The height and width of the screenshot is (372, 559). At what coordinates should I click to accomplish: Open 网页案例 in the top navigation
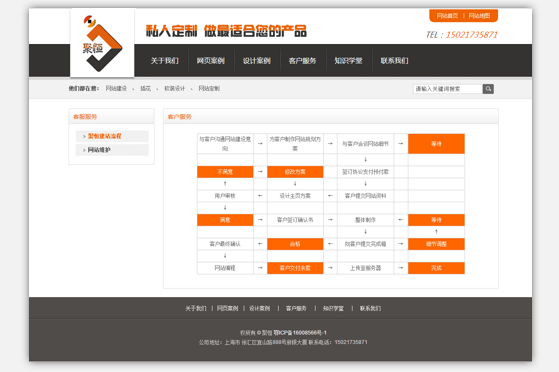click(210, 61)
